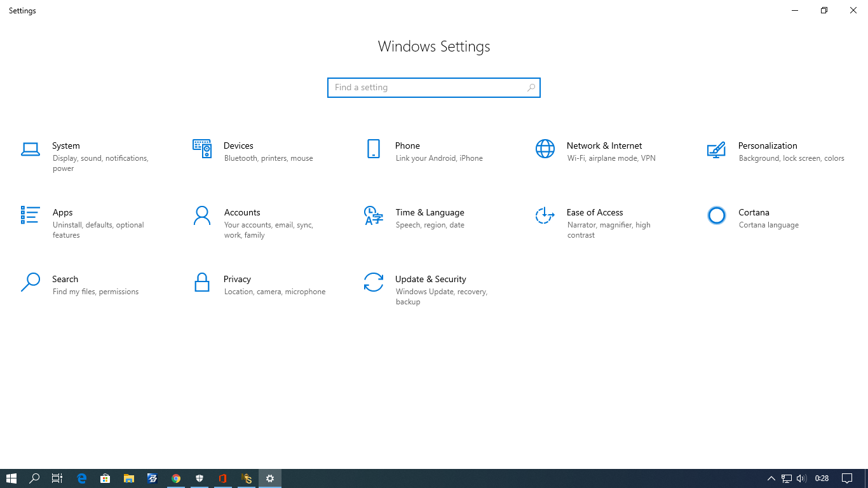Open Time & Language icon

(x=374, y=215)
